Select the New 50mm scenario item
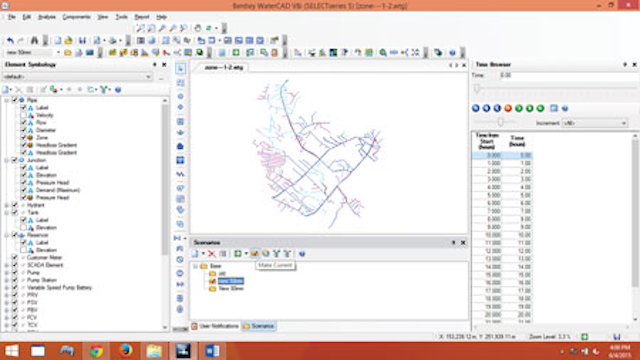 [x=231, y=281]
